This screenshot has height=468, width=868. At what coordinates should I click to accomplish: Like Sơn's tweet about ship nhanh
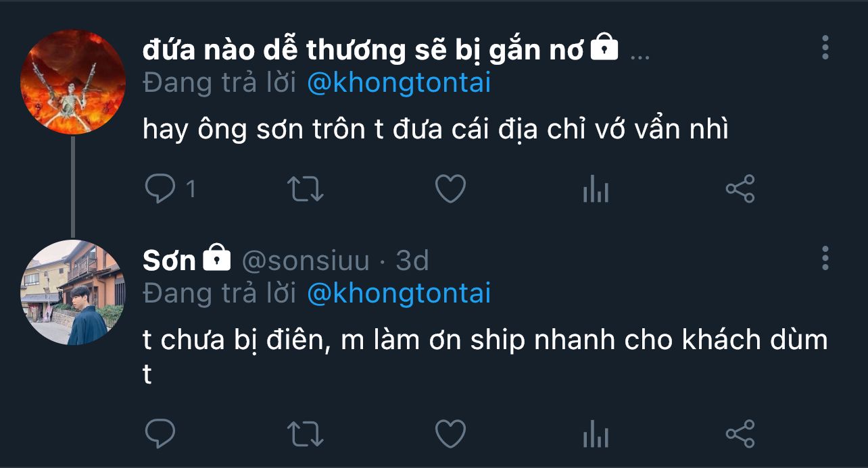tap(450, 433)
